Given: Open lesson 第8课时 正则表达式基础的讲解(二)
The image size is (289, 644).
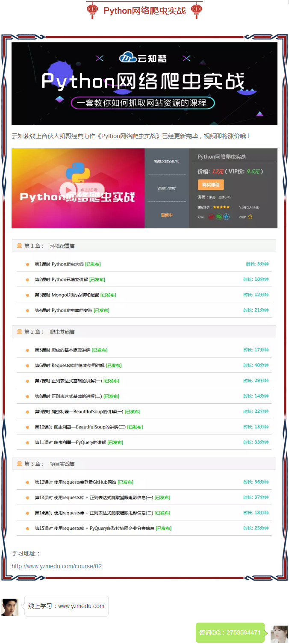Looking at the screenshot, I should click(x=68, y=396).
